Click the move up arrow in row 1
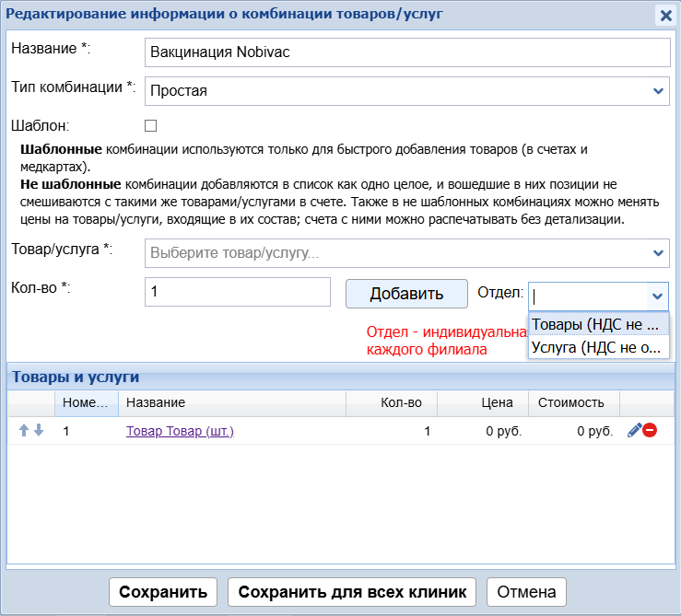 (x=24, y=430)
